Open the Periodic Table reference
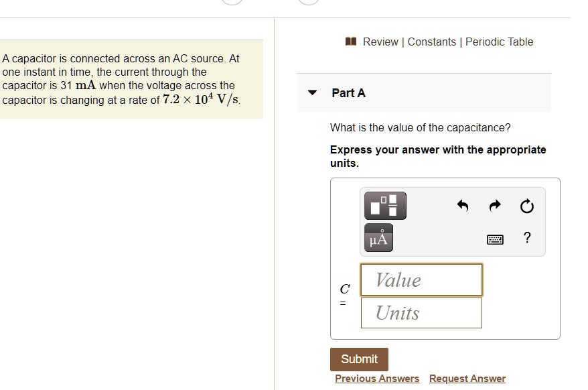The image size is (588, 390). tap(499, 42)
